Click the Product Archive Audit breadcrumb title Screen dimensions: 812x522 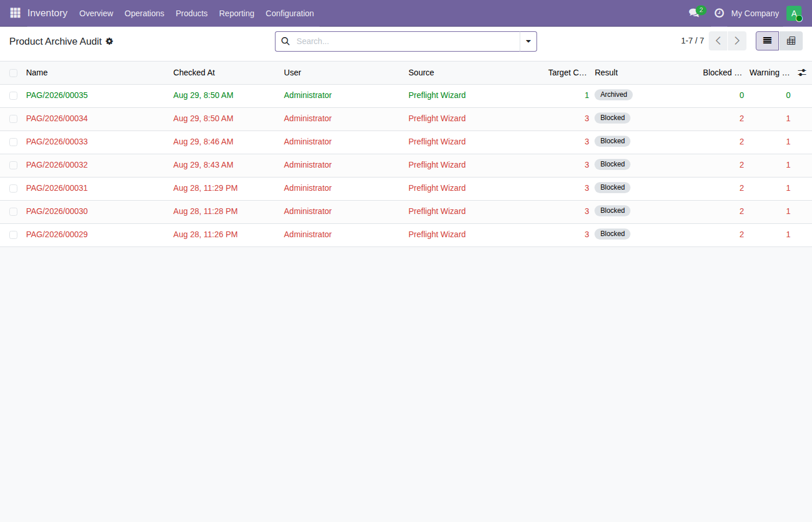[56, 41]
